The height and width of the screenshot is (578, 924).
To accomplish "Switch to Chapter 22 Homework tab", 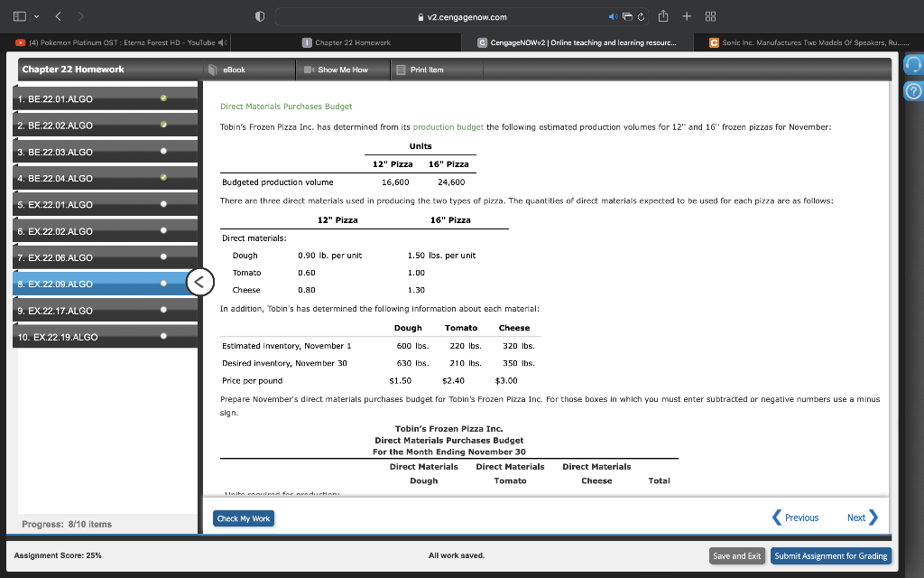I will (x=346, y=42).
